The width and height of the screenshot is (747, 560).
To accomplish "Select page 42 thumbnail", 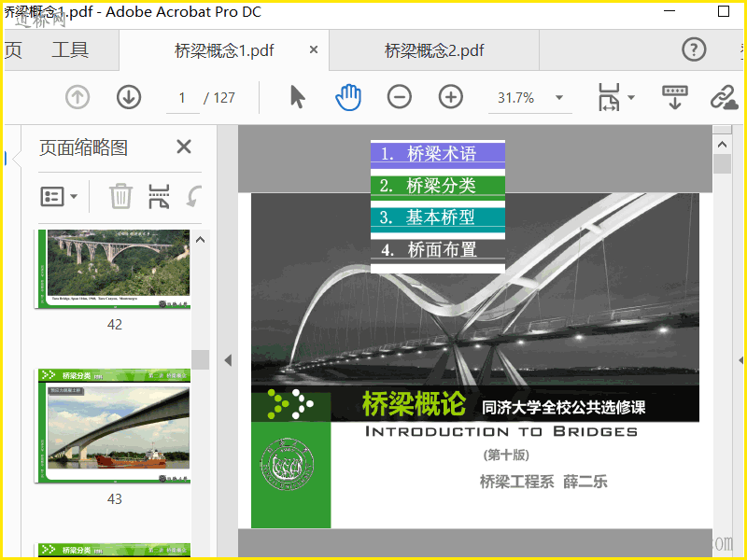I will [x=114, y=269].
